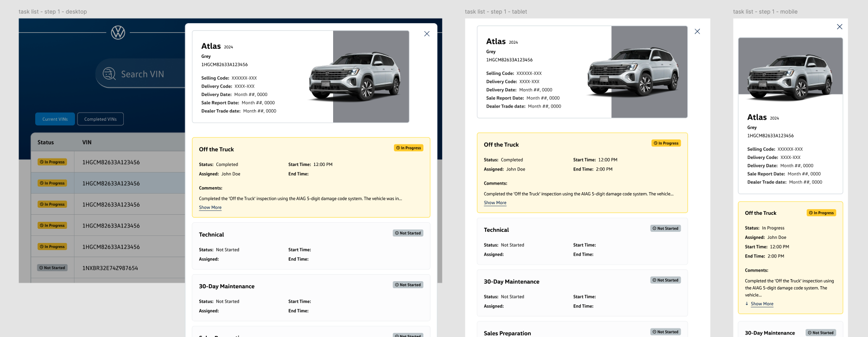
Task: Click In Progress badge on tablet Off the Truck card
Action: tap(666, 143)
